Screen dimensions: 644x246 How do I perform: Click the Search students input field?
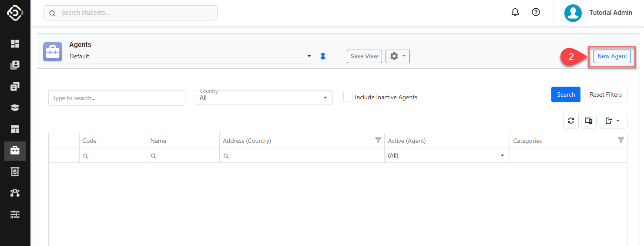(x=131, y=13)
